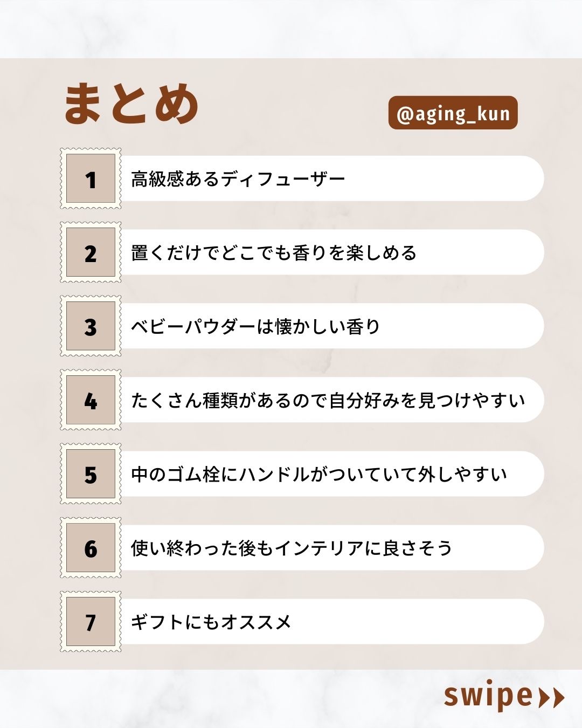Click the number 1 stamp icon

(91, 178)
